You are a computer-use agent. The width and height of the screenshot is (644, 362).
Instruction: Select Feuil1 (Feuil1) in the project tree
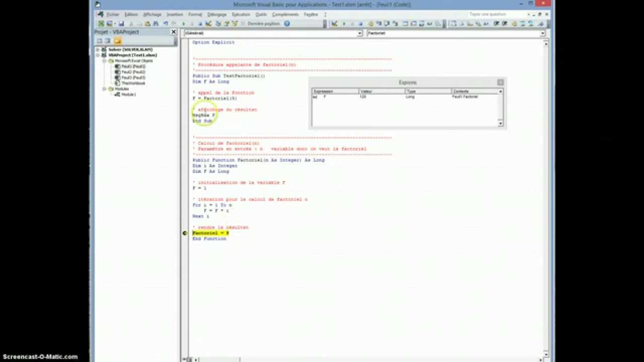point(133,66)
